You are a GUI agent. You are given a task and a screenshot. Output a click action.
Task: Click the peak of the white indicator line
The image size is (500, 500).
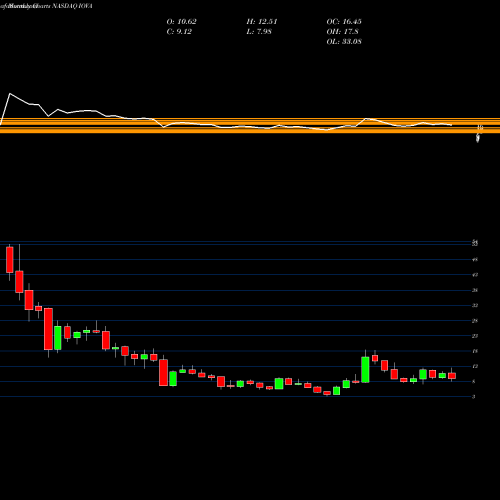pyautogui.click(x=10, y=94)
